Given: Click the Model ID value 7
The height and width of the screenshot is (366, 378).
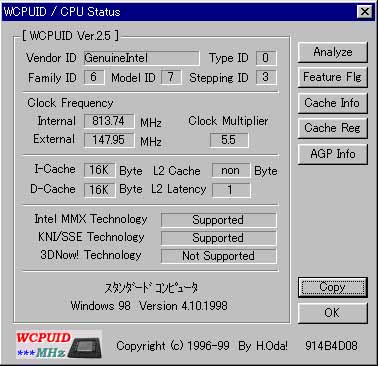Looking at the screenshot, I should pos(171,77).
